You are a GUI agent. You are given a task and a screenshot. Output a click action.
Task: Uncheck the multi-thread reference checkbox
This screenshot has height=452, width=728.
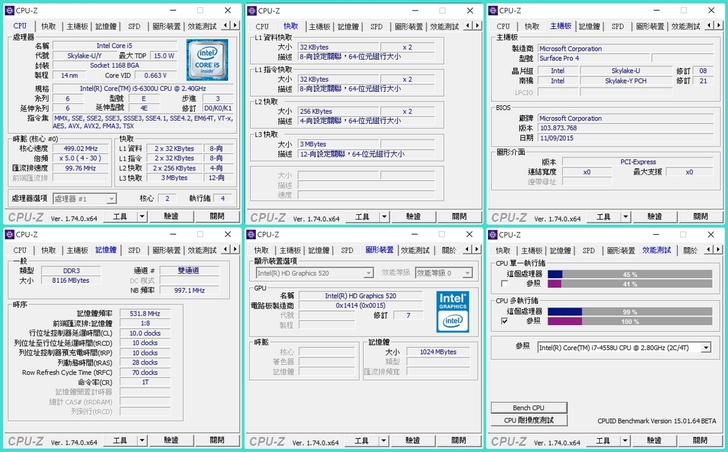point(504,322)
